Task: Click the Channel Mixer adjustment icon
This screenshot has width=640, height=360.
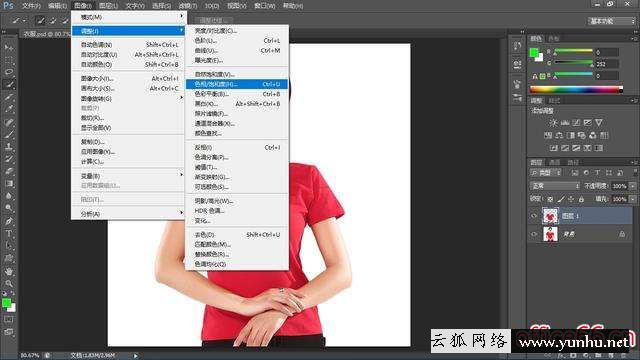Action: point(593,135)
